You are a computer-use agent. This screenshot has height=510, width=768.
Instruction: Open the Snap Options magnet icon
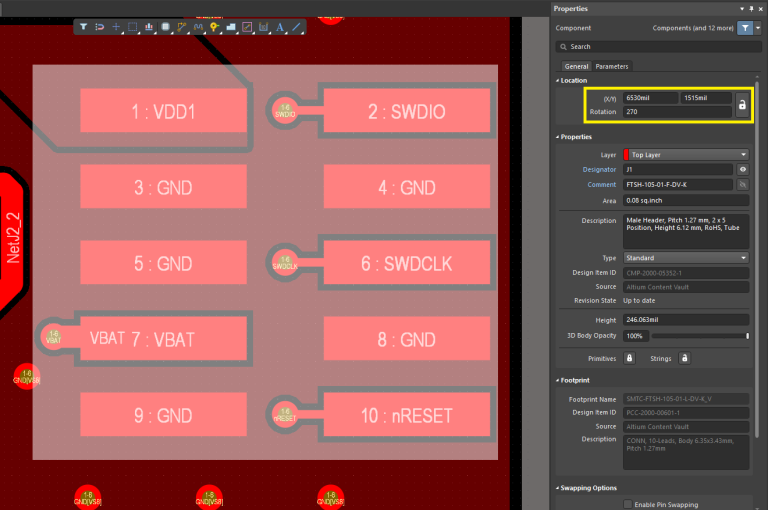pyautogui.click(x=99, y=27)
